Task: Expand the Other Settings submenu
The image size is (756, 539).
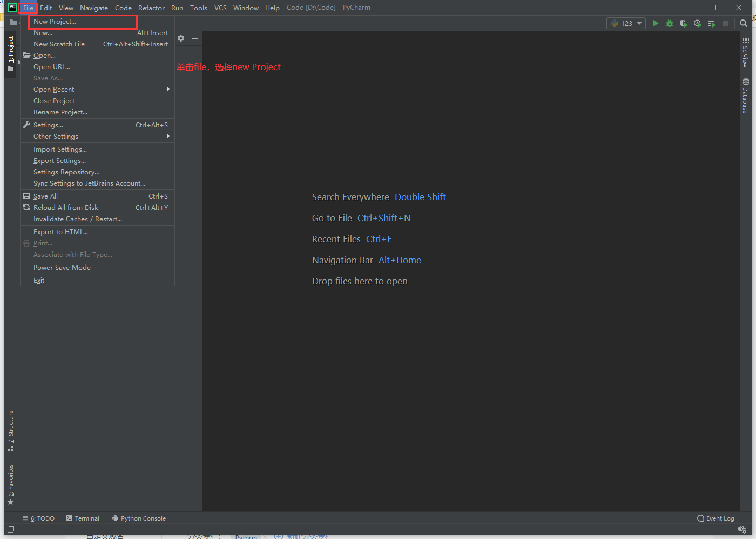Action: click(x=97, y=137)
